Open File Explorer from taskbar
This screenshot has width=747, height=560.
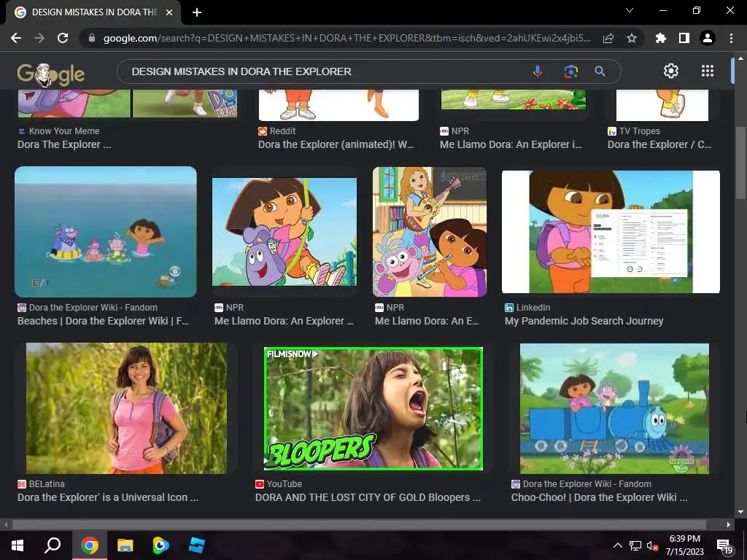[125, 545]
